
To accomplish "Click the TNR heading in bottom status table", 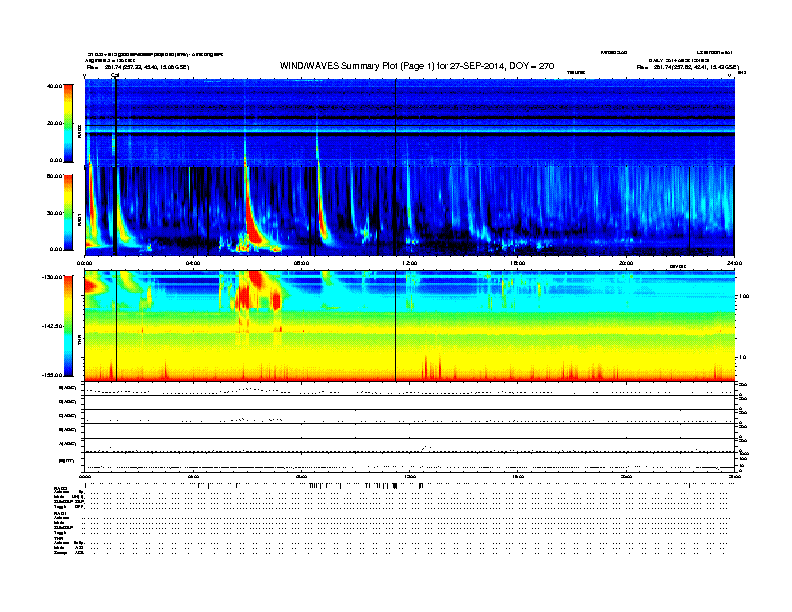I will pos(58,538).
